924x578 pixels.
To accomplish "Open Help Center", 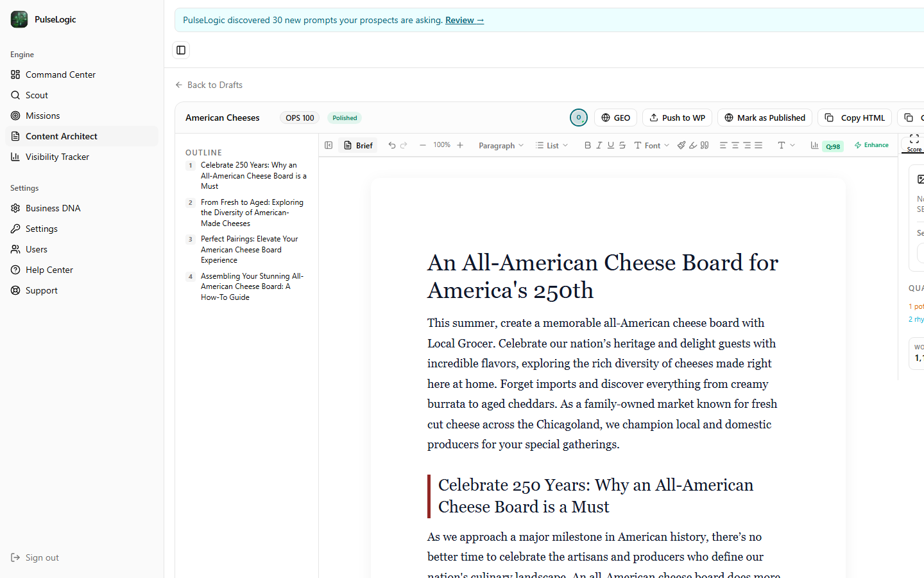I will click(82, 270).
